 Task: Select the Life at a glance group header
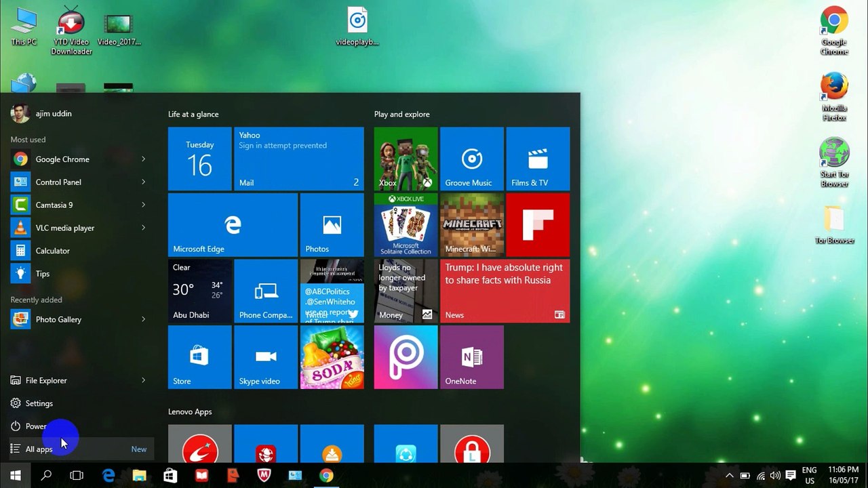pos(193,115)
